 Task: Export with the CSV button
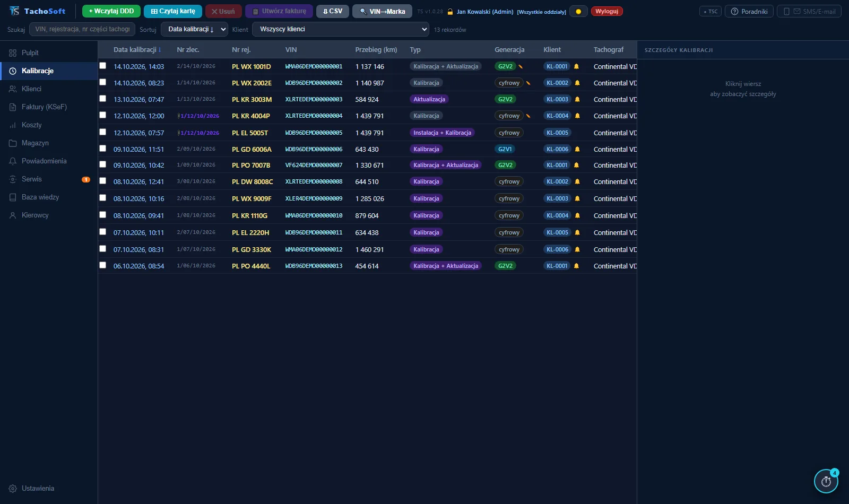pos(333,11)
